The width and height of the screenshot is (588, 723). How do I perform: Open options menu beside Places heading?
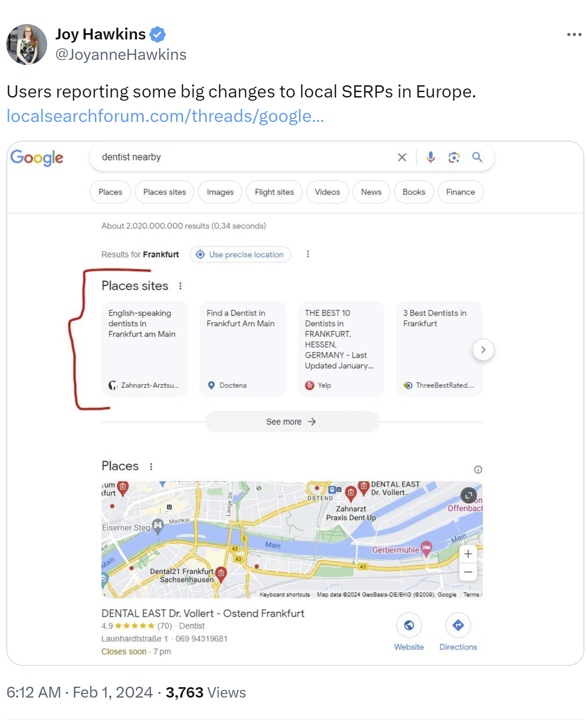pos(151,466)
